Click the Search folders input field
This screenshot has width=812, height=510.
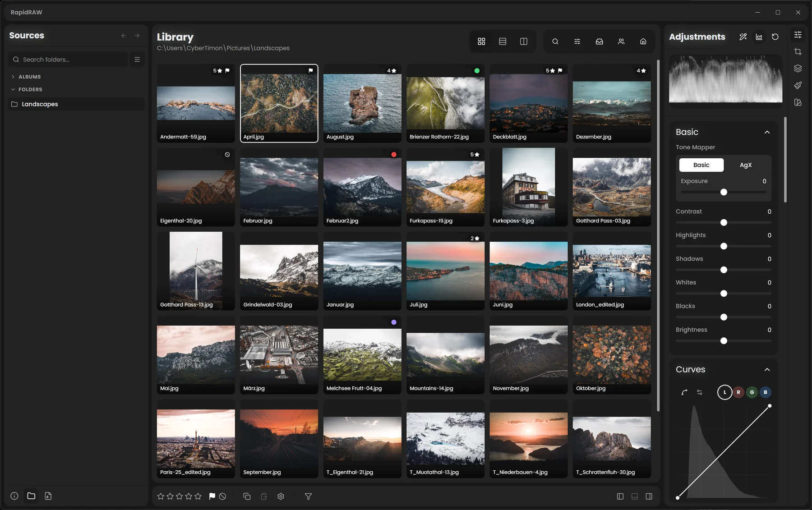click(68, 60)
